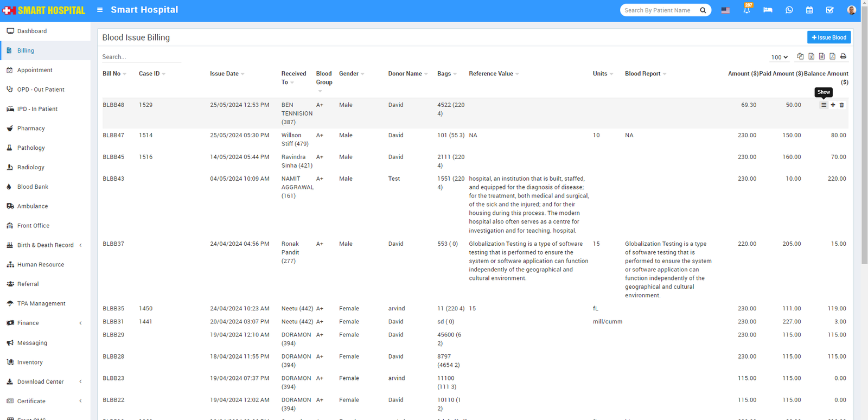Open the WhatsApp chat icon

click(789, 10)
